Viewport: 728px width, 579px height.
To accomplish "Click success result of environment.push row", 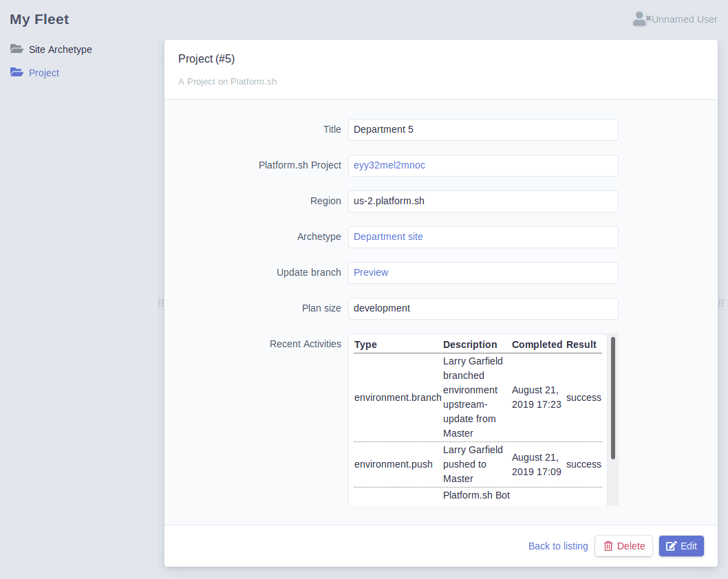I will pyautogui.click(x=584, y=464).
